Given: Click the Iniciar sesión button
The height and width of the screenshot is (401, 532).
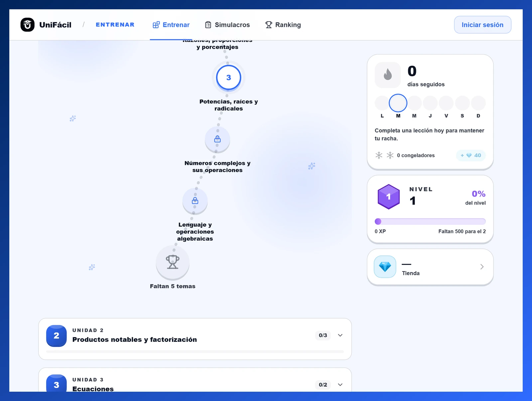Looking at the screenshot, I should [482, 25].
